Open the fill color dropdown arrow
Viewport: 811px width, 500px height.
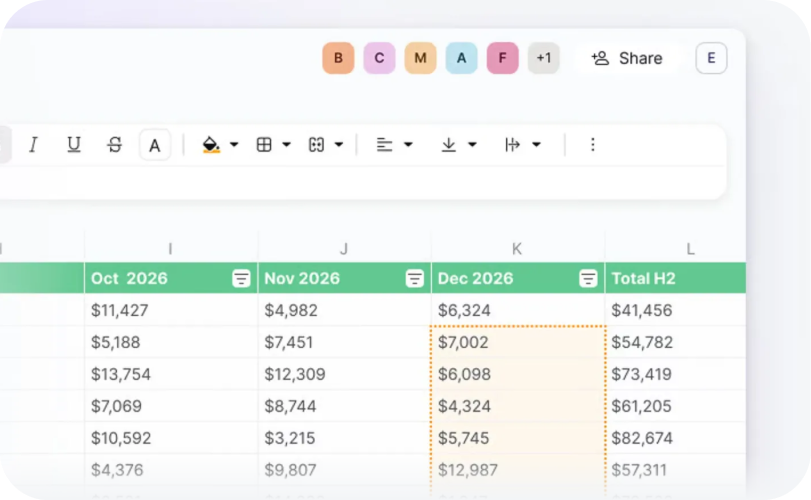coord(234,145)
